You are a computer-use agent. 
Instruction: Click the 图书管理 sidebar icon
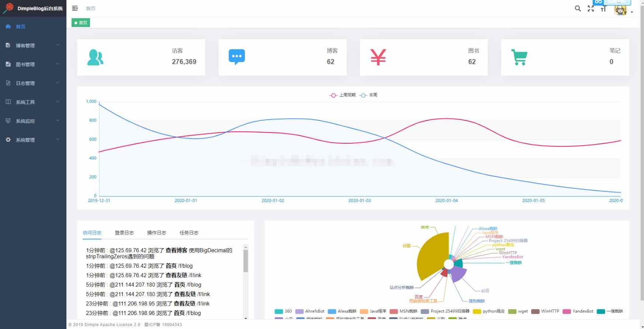(8, 64)
